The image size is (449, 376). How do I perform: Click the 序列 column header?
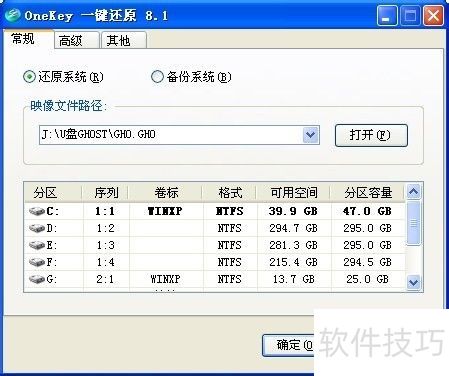[x=106, y=193]
